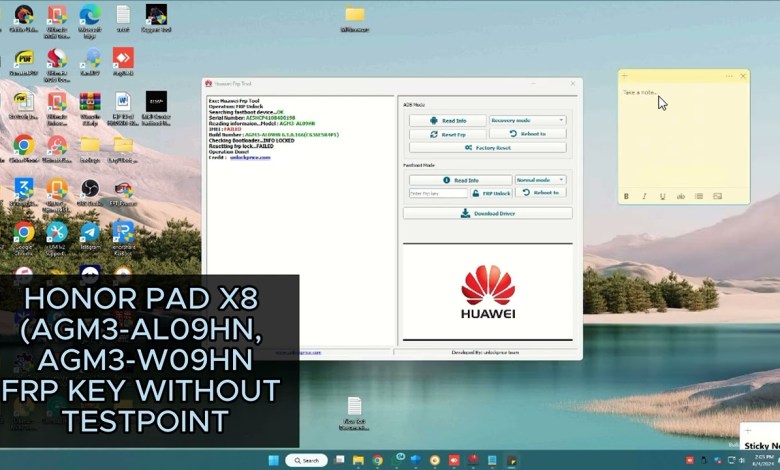
Task: Select the WinRAR desktop icon
Action: [x=89, y=102]
